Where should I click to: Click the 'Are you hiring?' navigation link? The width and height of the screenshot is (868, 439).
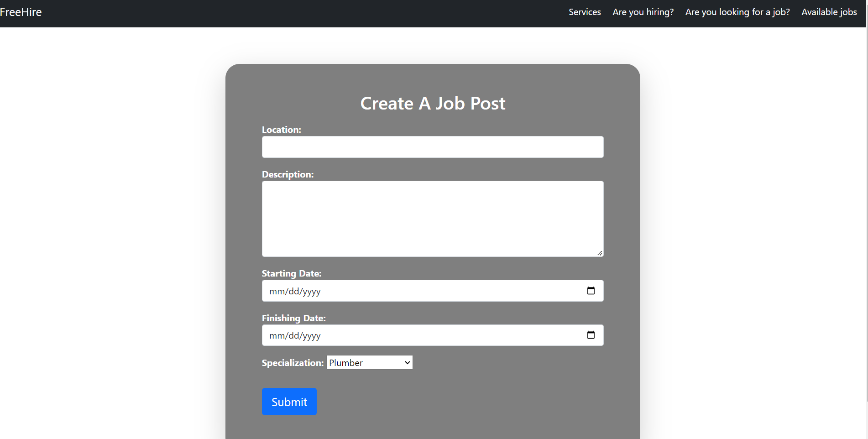click(x=643, y=12)
